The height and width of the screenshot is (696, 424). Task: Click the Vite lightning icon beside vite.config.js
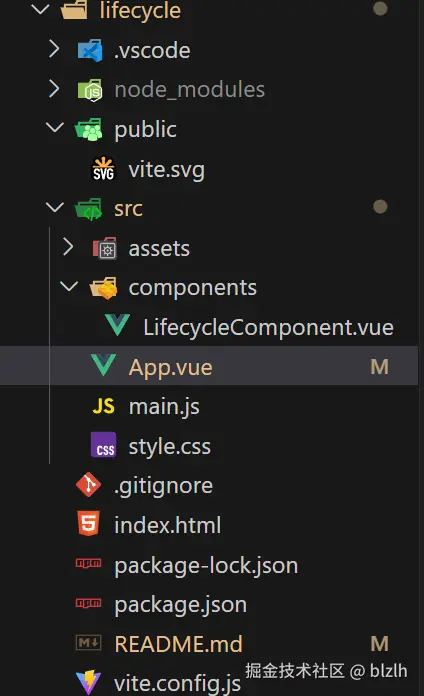[x=88, y=682]
